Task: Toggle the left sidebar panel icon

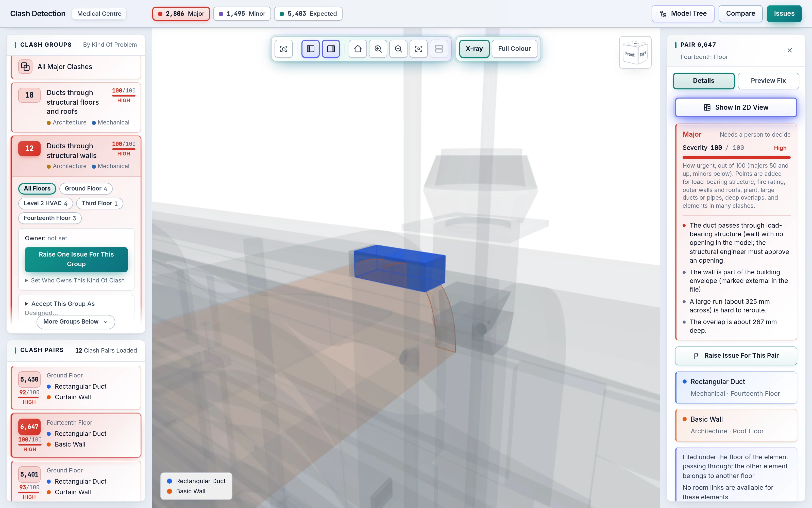Action: coord(310,49)
